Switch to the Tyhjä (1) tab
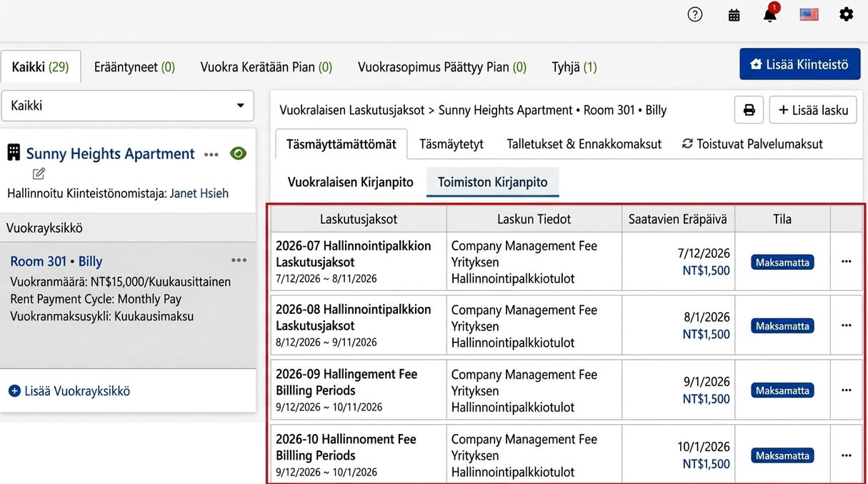Screen dimensions: 868x484 (x=574, y=67)
